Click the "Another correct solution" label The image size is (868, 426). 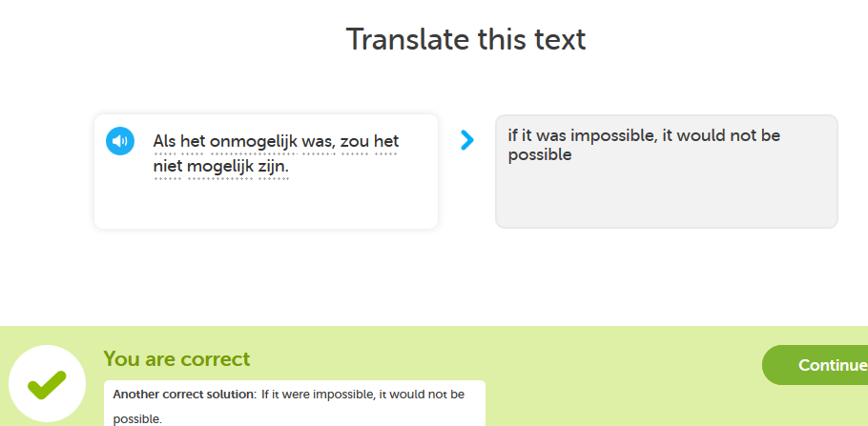click(184, 394)
